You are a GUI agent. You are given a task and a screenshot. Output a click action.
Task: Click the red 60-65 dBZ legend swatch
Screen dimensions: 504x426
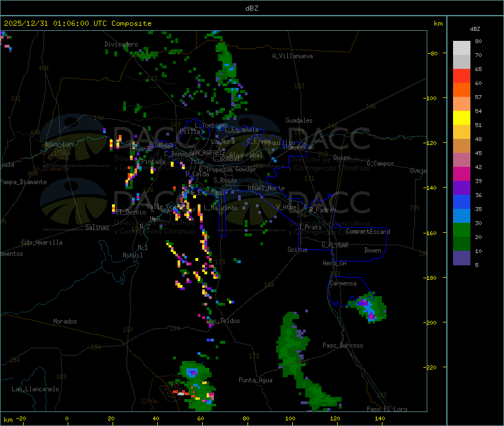[461, 76]
